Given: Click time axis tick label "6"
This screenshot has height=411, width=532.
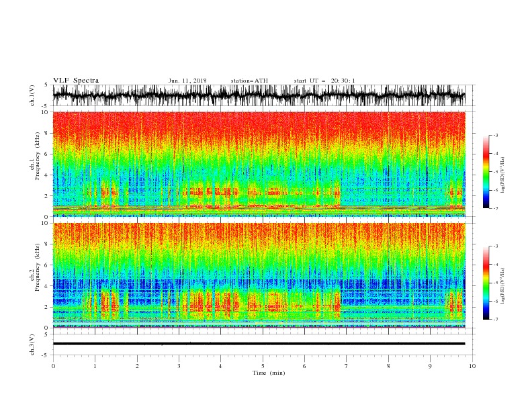Looking at the screenshot, I should 304,366.
